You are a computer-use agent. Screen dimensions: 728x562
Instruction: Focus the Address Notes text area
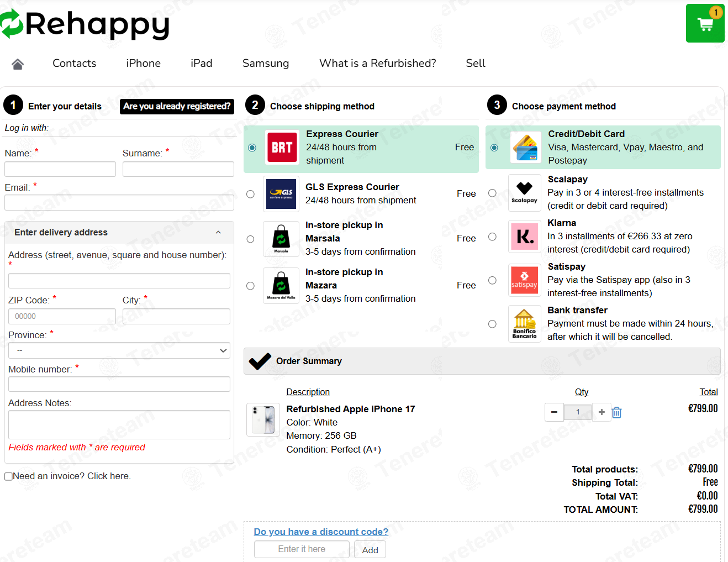119,424
